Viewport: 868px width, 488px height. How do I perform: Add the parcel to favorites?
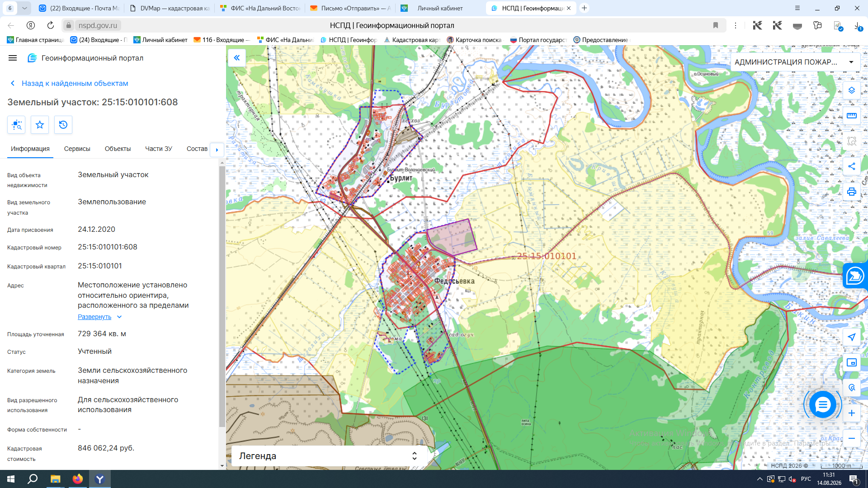tap(40, 125)
